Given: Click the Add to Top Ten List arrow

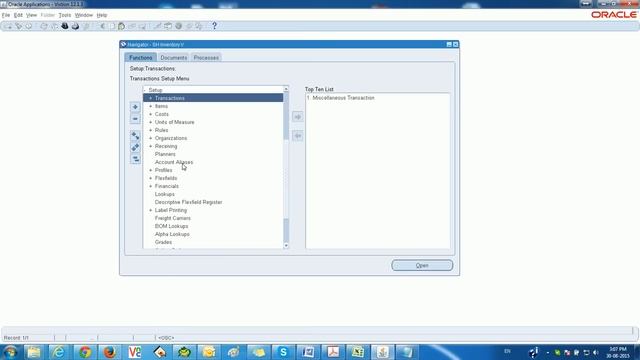Looking at the screenshot, I should (x=298, y=117).
